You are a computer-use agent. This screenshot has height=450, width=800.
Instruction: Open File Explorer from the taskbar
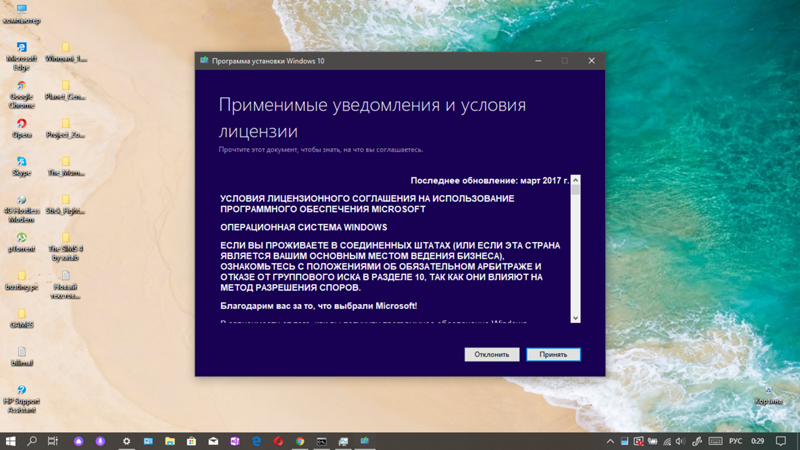[170, 441]
